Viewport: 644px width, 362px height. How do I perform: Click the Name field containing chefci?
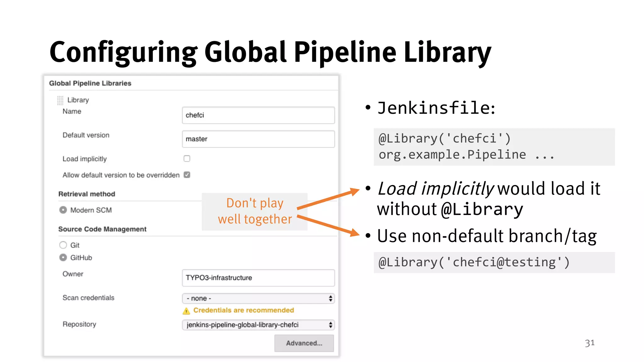258,115
